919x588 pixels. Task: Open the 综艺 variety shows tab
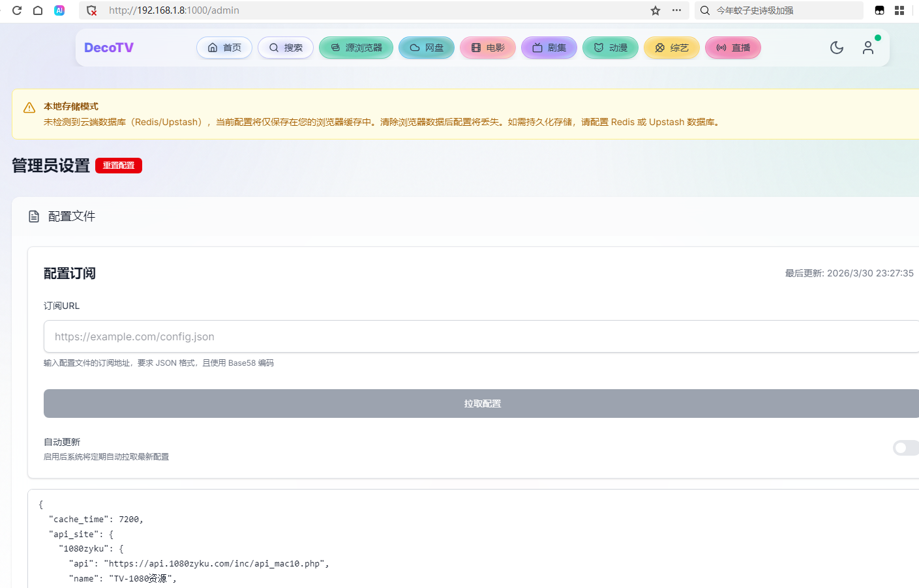point(672,48)
